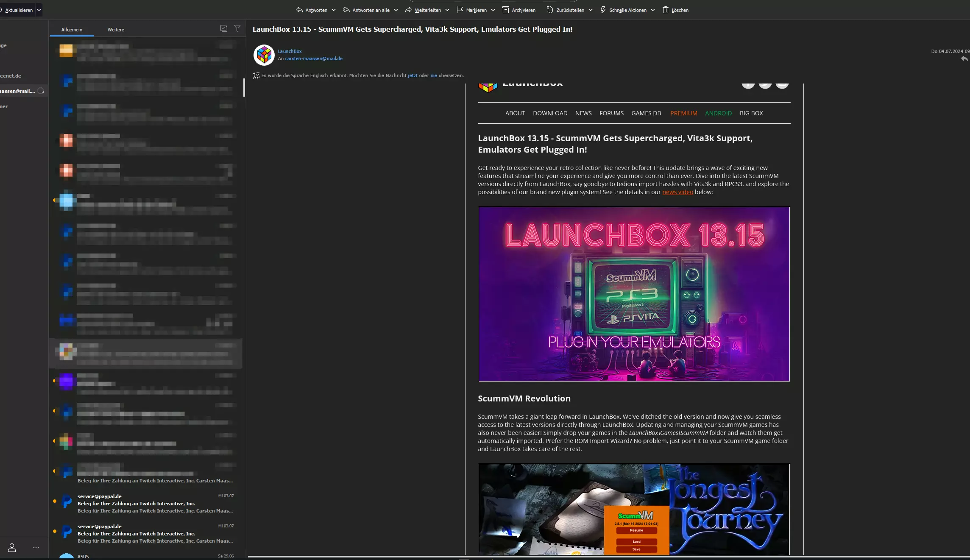The width and height of the screenshot is (970, 560).
Task: Toggle the select-all messages checkbox icon
Action: [224, 28]
